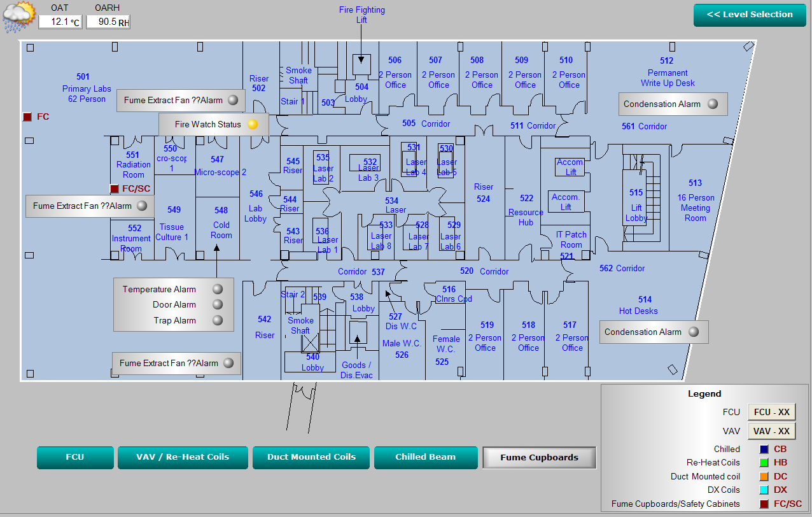Open the FCU view tab
Screen dimensions: 812x517
point(75,457)
